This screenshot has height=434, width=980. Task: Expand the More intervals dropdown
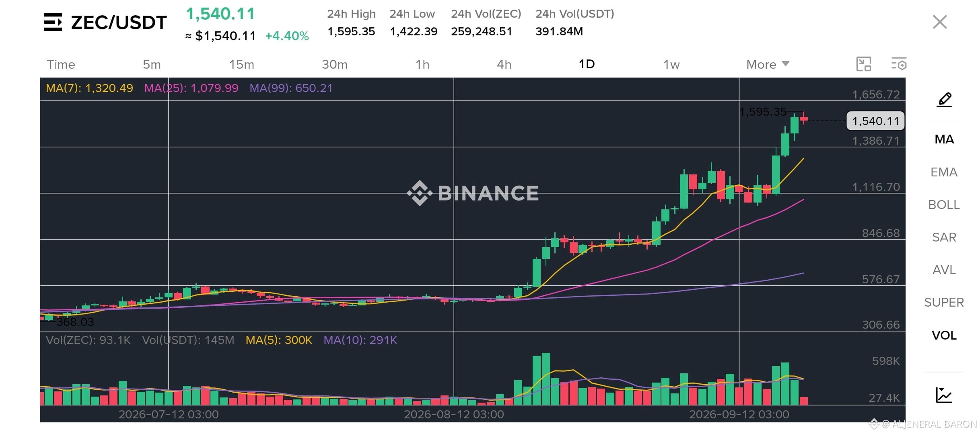click(768, 64)
